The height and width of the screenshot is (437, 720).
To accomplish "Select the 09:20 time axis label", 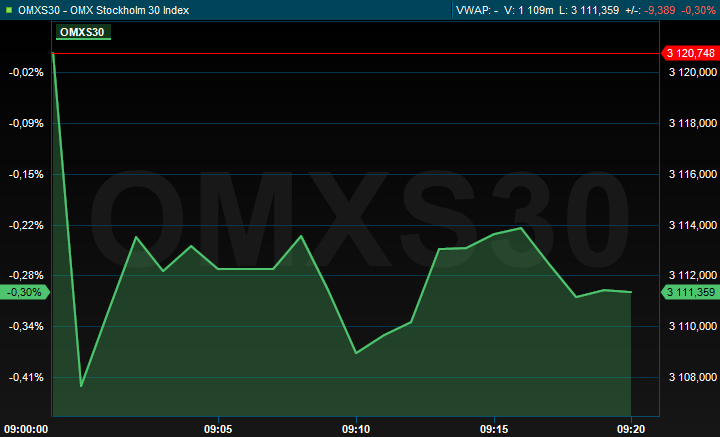I will (x=631, y=427).
